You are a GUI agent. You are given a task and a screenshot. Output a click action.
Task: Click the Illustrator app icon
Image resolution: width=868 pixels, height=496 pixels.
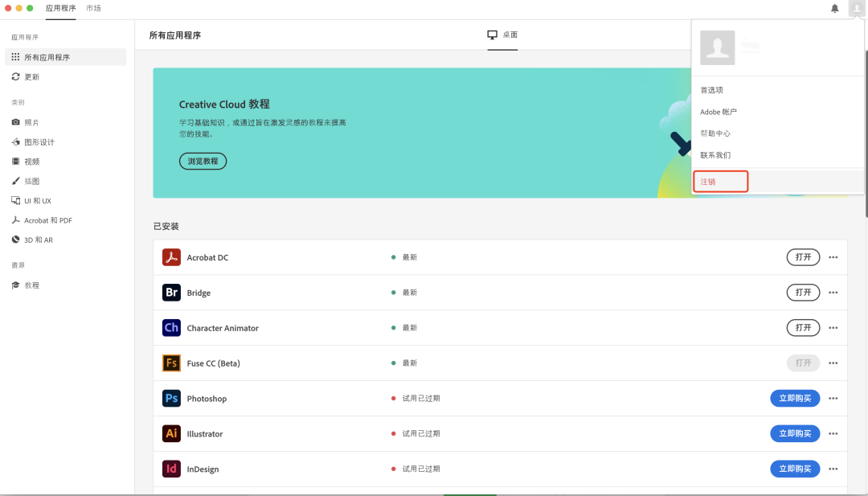[172, 433]
